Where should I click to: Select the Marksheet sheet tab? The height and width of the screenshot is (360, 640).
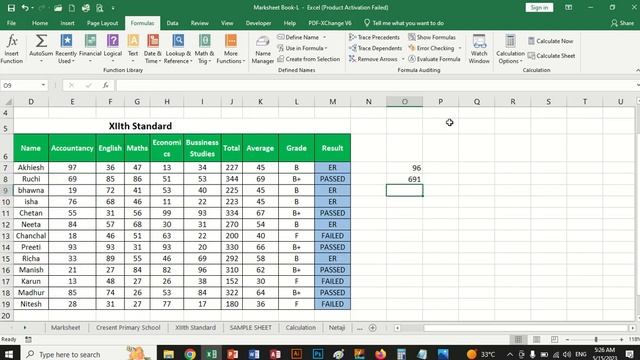tap(66, 328)
